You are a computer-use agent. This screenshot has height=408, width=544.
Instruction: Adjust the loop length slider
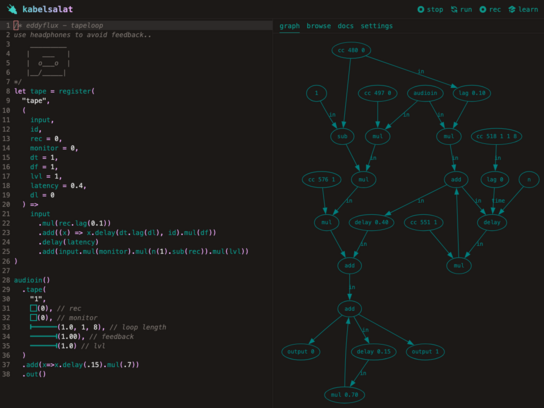coord(44,327)
